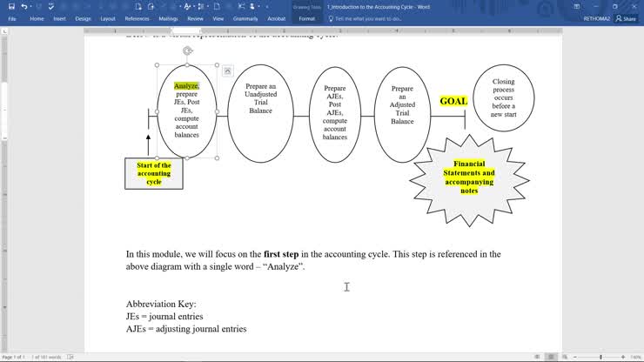Select the 'Financial Statements and accompanying notes' starburst
The image size is (644, 362).
coord(469,180)
